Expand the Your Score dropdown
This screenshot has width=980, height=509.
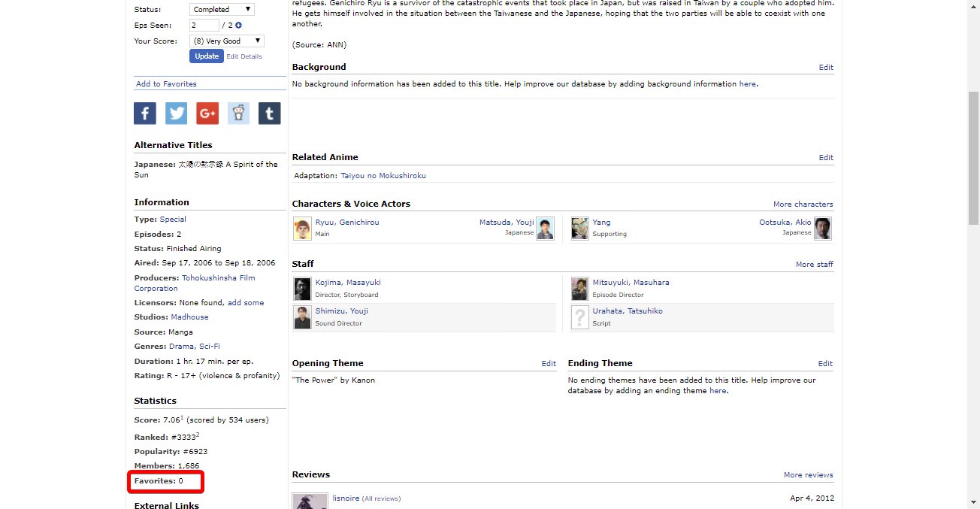click(226, 41)
